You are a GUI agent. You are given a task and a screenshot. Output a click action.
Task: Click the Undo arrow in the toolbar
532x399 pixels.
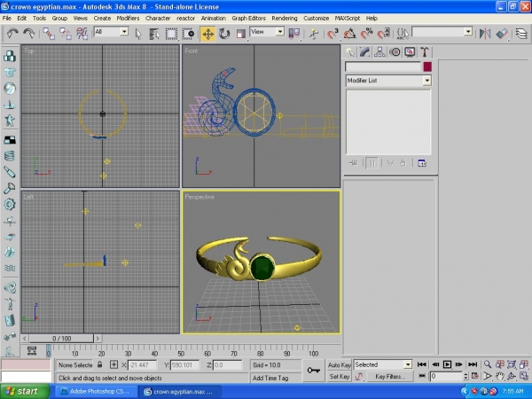[12, 34]
